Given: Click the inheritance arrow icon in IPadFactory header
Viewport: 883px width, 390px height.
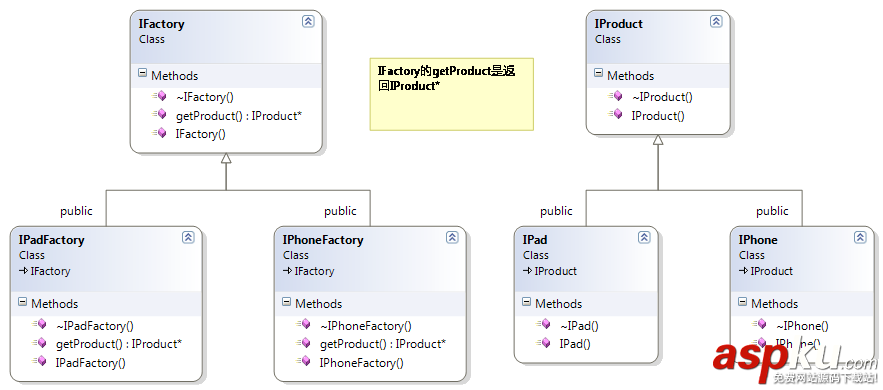Looking at the screenshot, I should [23, 271].
